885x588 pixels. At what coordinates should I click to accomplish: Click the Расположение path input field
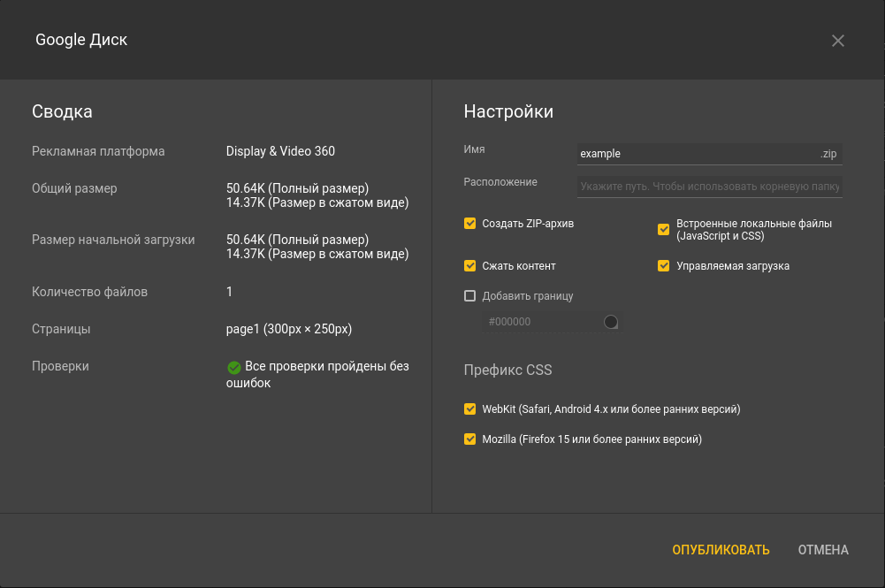click(709, 187)
